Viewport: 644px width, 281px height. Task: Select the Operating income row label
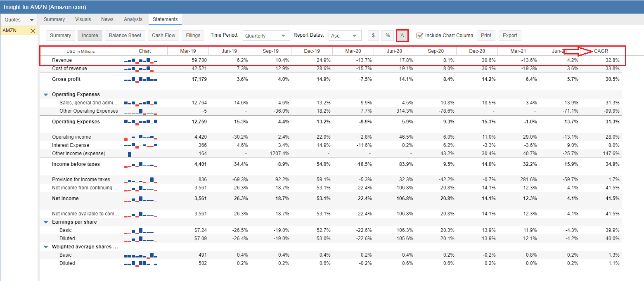click(x=71, y=137)
